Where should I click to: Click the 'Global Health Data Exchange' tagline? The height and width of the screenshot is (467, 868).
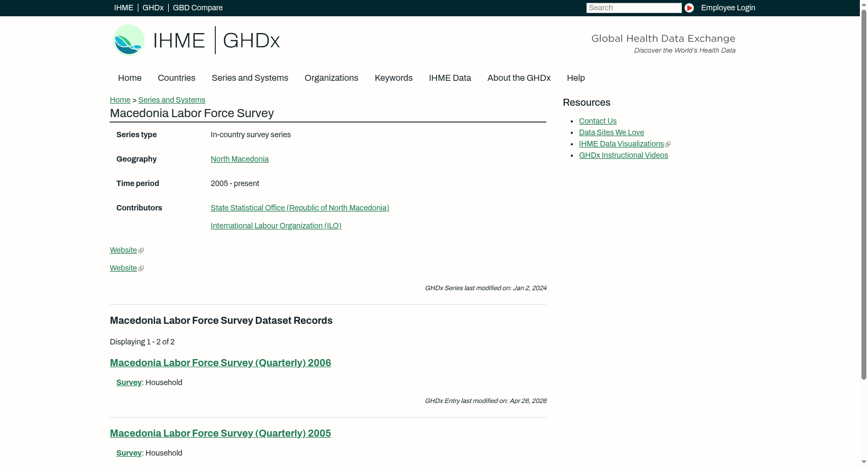(663, 39)
